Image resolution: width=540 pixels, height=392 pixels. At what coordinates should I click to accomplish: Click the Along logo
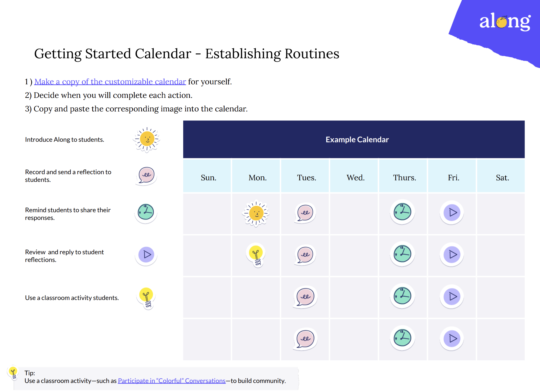click(505, 22)
